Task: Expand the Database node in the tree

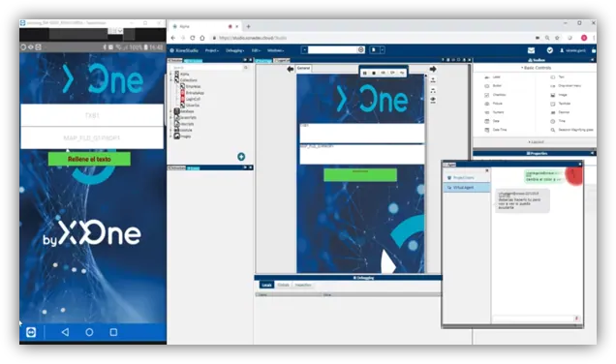Action: (x=170, y=111)
